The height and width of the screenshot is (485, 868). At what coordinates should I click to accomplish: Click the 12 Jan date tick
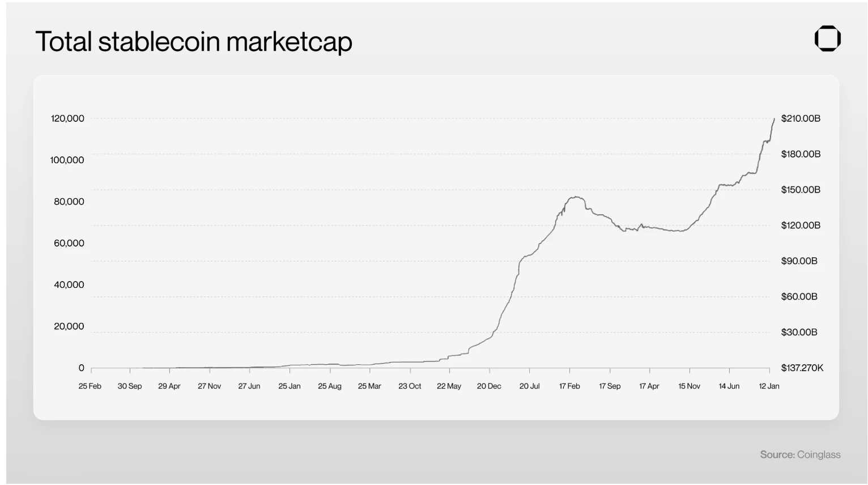tap(769, 386)
